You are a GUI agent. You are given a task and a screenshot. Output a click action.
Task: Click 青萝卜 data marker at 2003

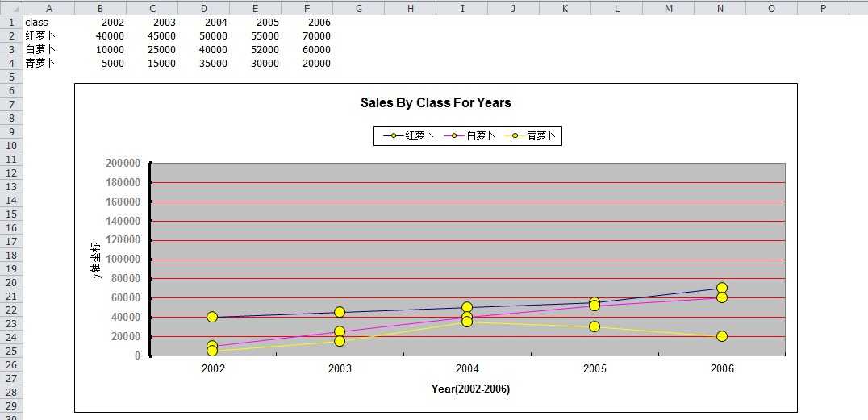pos(340,341)
